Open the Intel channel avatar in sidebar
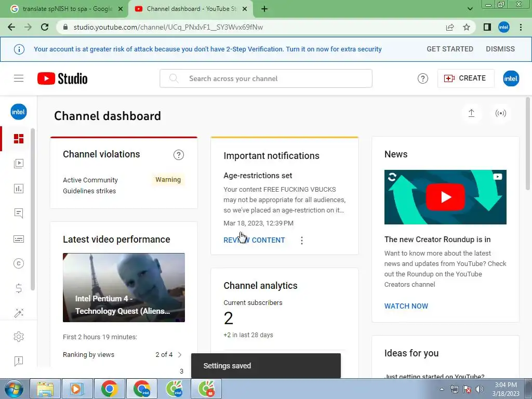532x399 pixels. (19, 112)
